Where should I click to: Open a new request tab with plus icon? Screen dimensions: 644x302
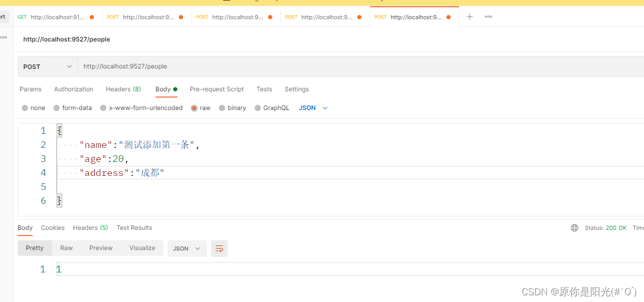pos(469,17)
